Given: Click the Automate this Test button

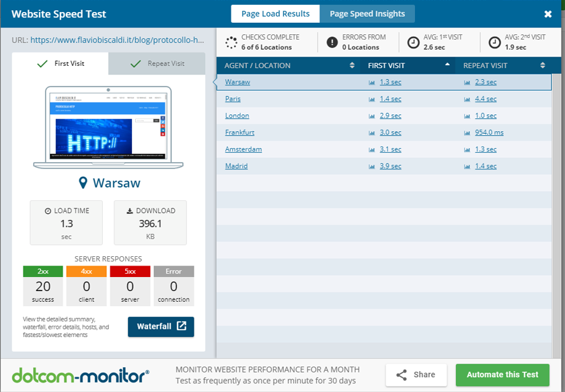Looking at the screenshot, I should [502, 375].
